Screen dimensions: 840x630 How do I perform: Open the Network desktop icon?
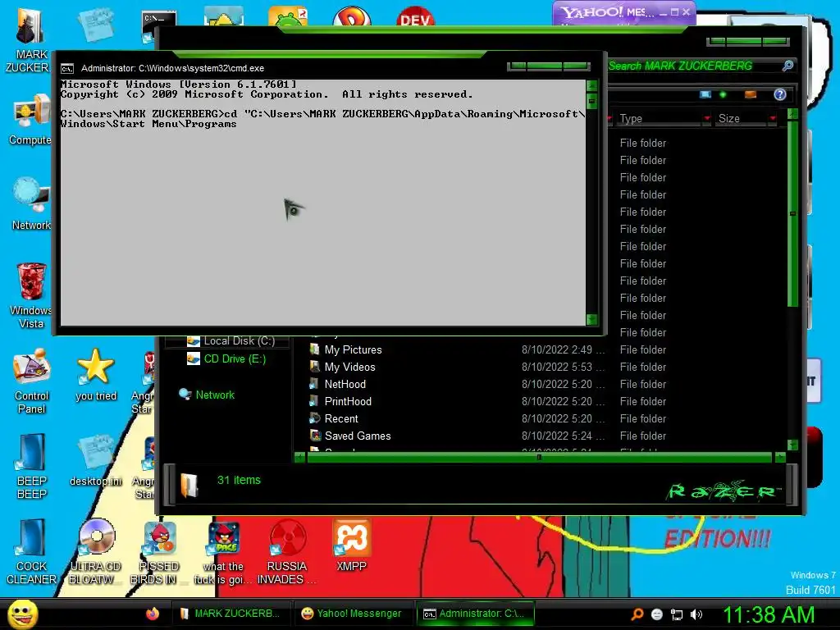(31, 203)
